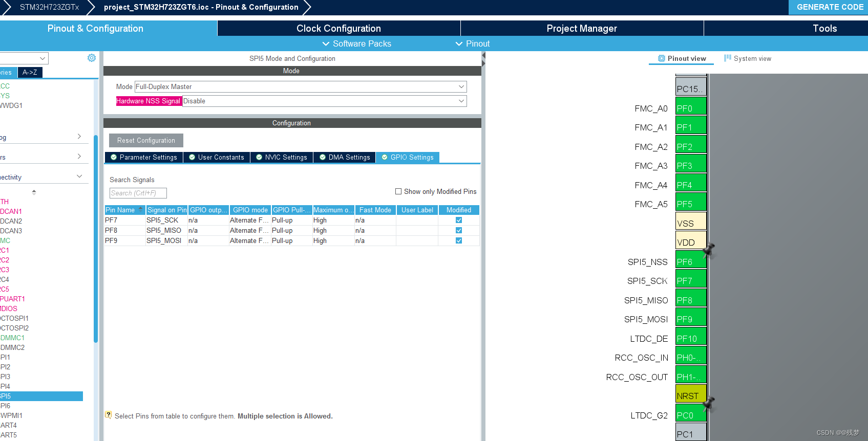Collapse the Connectivity category
Screen dimensions: 868x441
pyautogui.click(x=79, y=177)
